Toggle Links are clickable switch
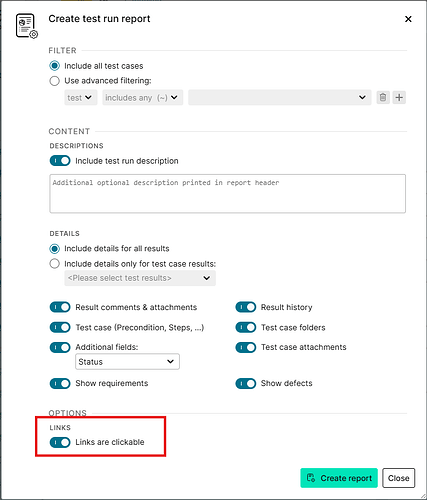Viewport: 427px width, 500px height. pos(60,442)
